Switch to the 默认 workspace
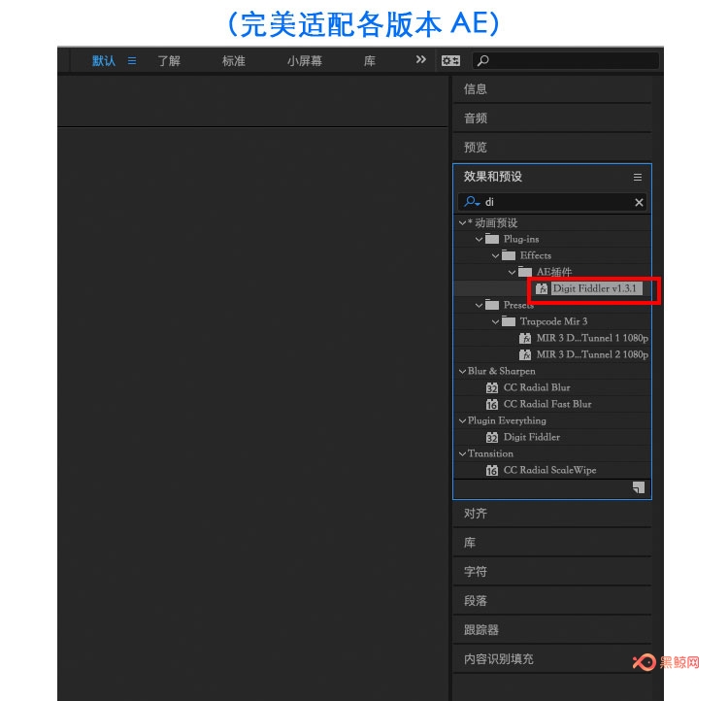The height and width of the screenshot is (701, 728). [x=104, y=61]
